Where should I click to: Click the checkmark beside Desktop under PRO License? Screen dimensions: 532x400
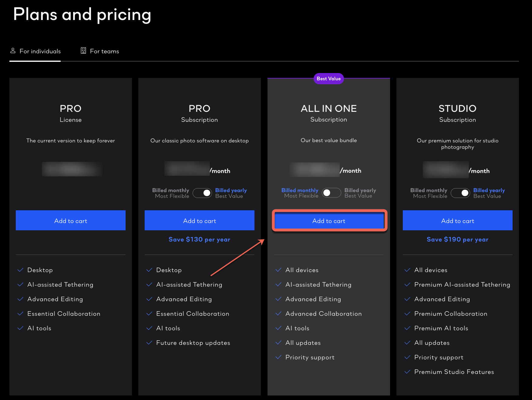coord(20,270)
